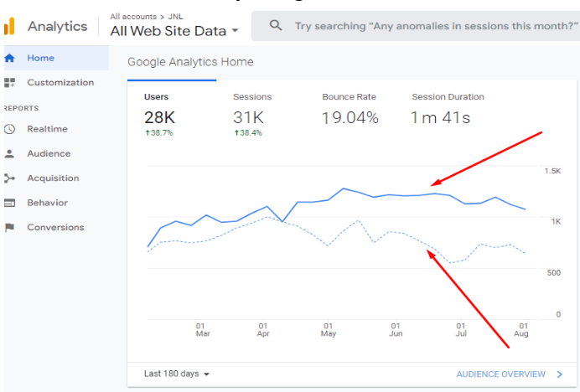Click the search box with anomalies suggestion
The image size is (580, 392).
coord(415,26)
